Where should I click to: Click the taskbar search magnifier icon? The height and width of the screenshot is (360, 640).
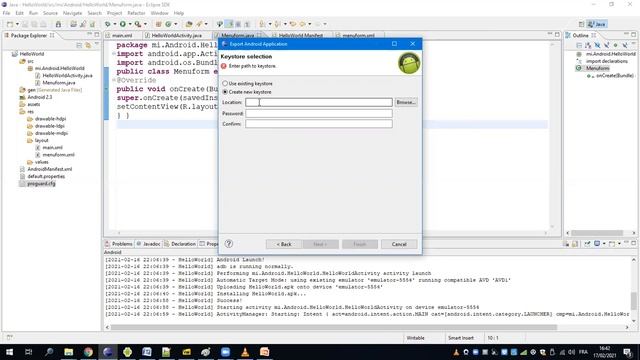(x=49, y=352)
